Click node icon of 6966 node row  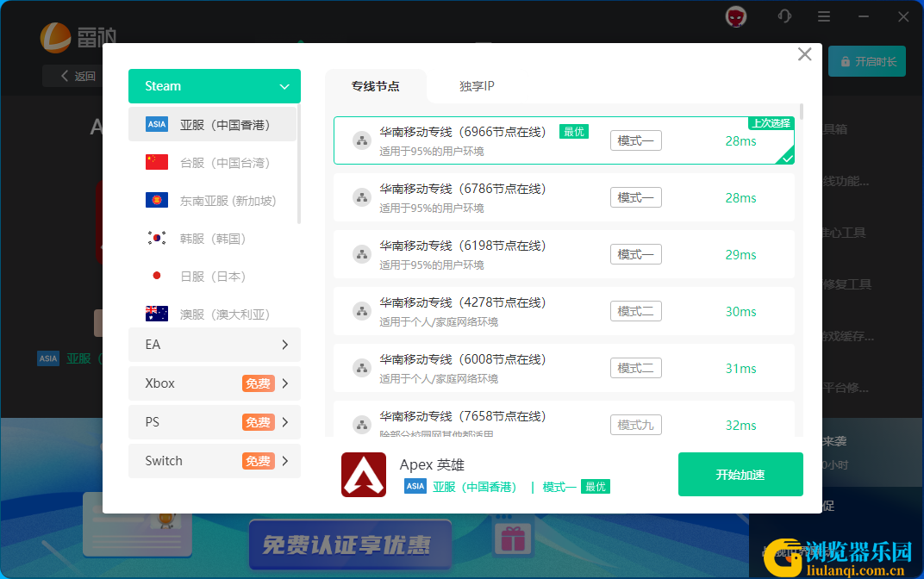pyautogui.click(x=362, y=140)
